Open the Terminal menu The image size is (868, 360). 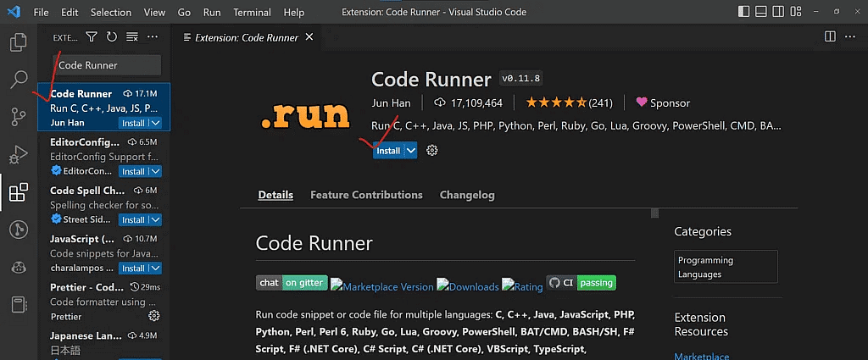click(x=253, y=12)
